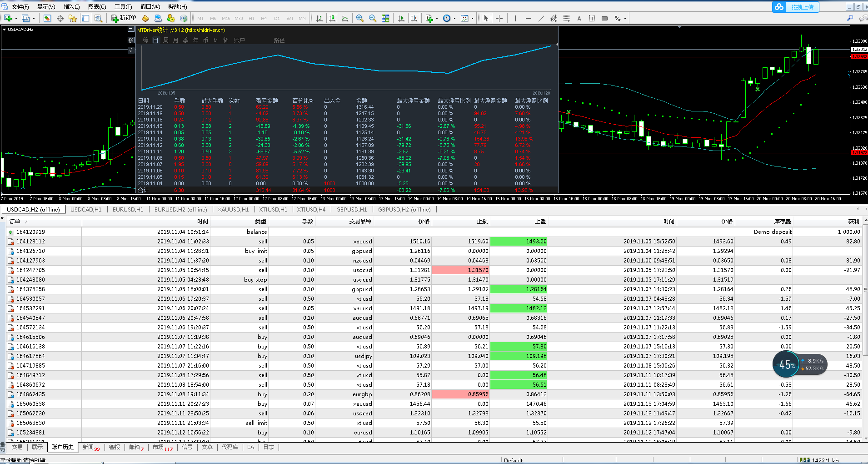Image resolution: width=868 pixels, height=464 pixels.
Task: Open the 图表(C) menu
Action: pos(97,6)
